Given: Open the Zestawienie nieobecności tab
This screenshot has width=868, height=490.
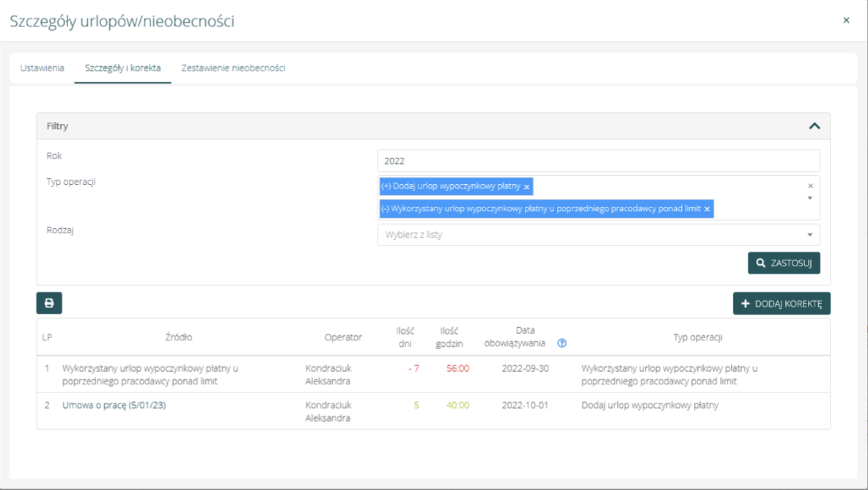Looking at the screenshot, I should pyautogui.click(x=233, y=68).
